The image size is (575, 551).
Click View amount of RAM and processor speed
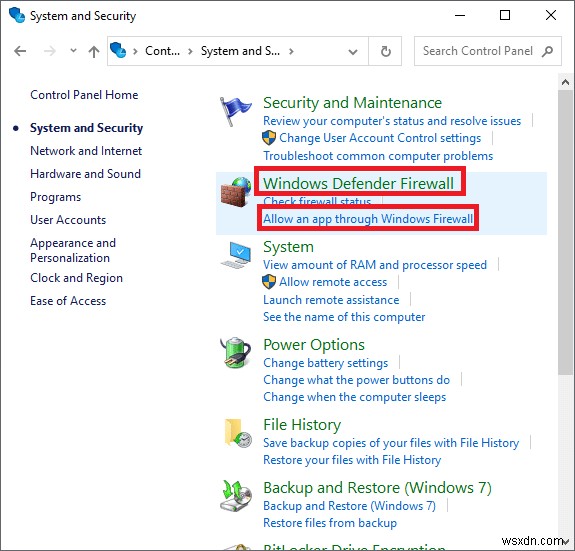375,265
